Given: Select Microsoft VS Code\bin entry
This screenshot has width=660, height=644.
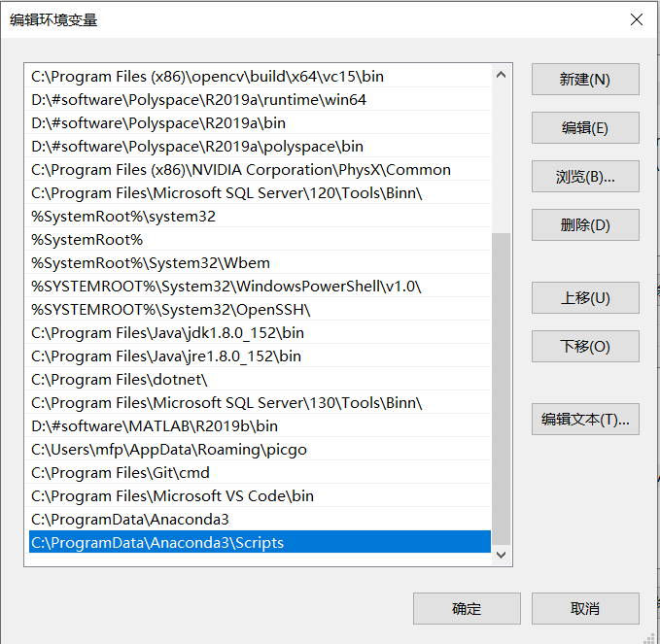Looking at the screenshot, I should [x=260, y=496].
